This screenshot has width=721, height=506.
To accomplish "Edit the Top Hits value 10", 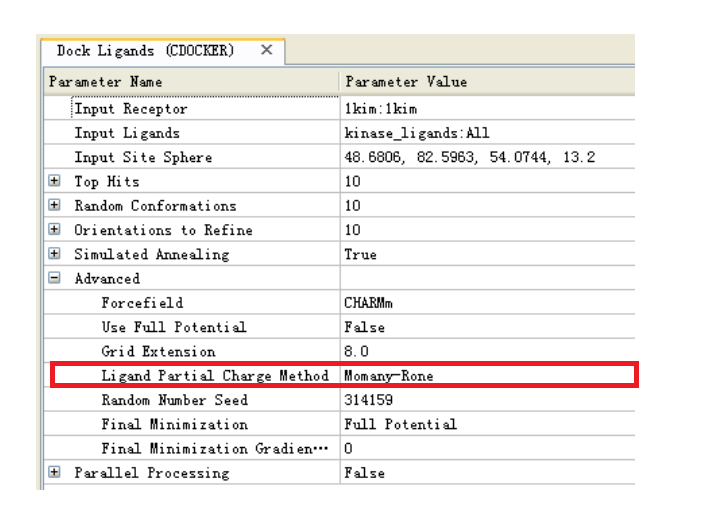I will 352,182.
